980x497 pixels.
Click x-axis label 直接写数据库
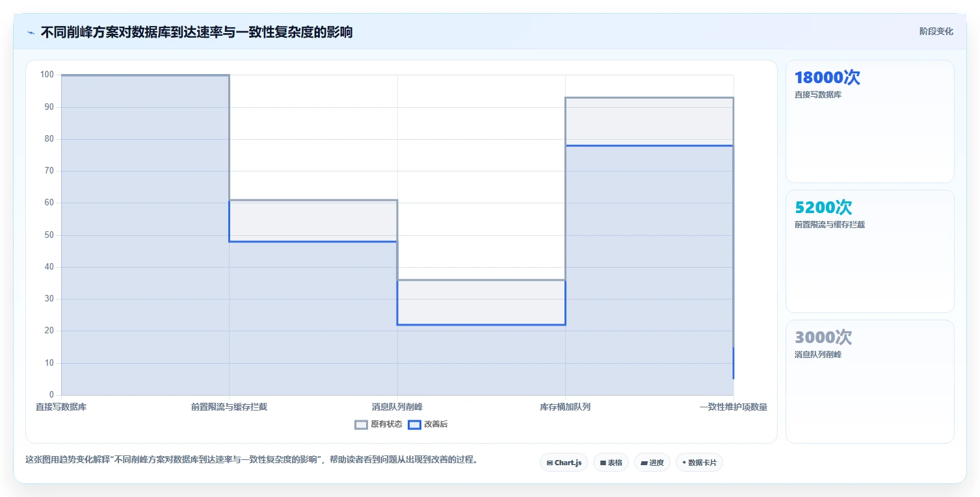point(61,407)
